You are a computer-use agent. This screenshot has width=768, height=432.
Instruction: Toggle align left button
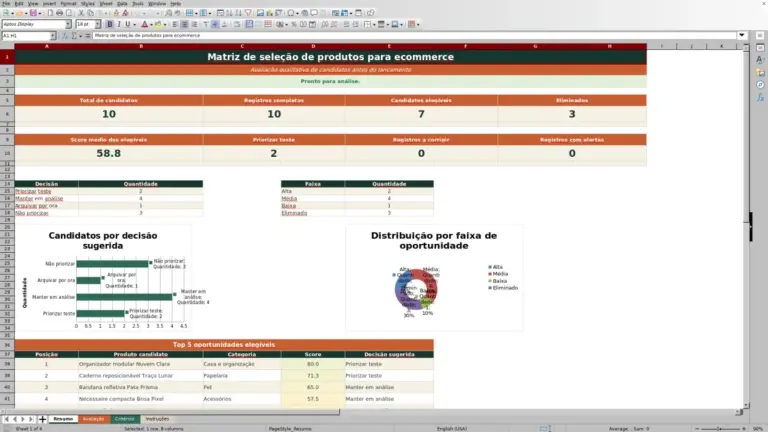(x=175, y=24)
